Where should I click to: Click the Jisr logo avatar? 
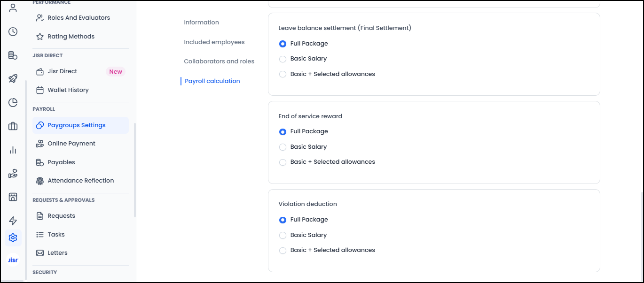(x=13, y=260)
